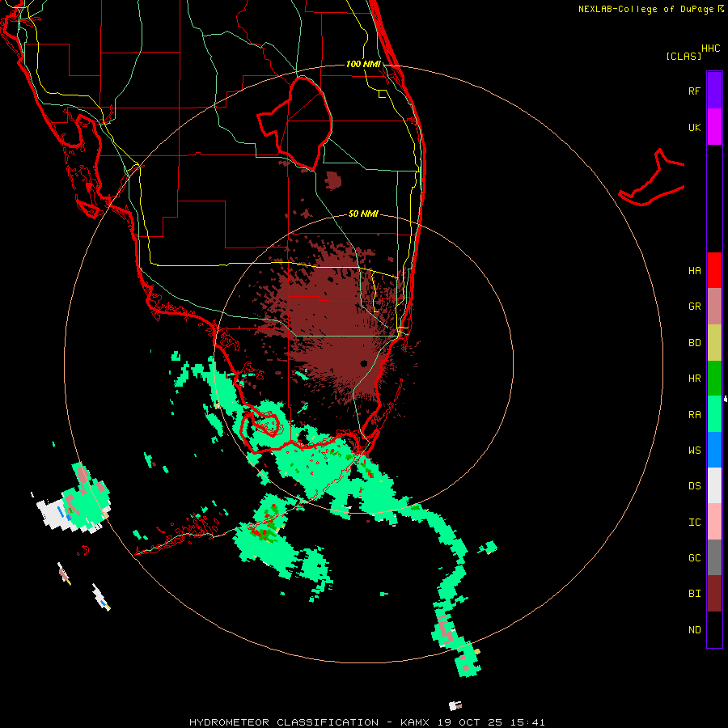Click the "HHC" product code text
Image resolution: width=728 pixels, height=728 pixels.
710,49
